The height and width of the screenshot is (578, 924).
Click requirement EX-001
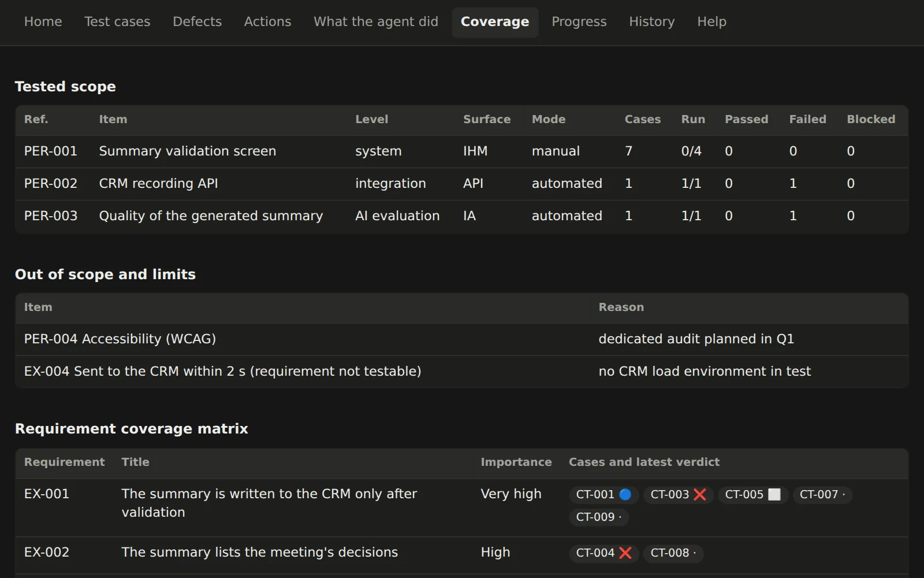click(47, 494)
